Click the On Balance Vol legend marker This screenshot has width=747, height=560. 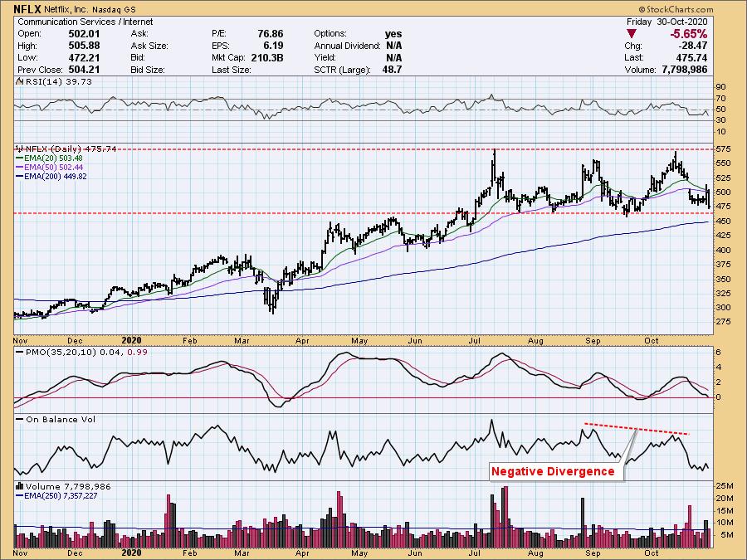[18, 419]
